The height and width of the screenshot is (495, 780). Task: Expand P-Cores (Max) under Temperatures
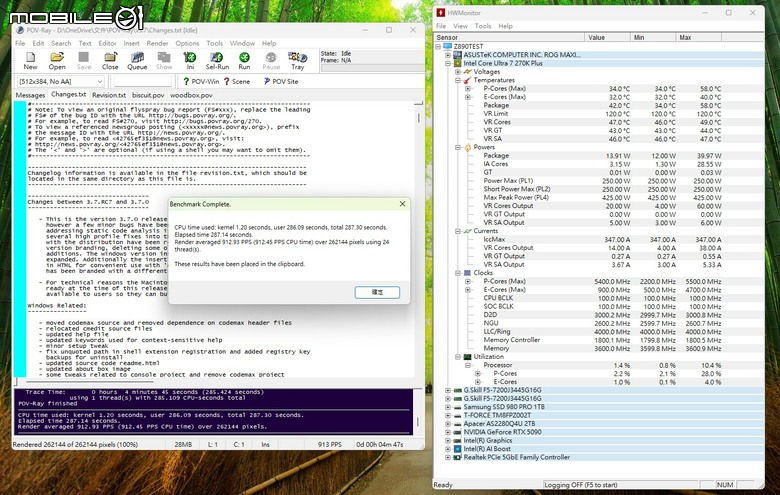(468, 89)
